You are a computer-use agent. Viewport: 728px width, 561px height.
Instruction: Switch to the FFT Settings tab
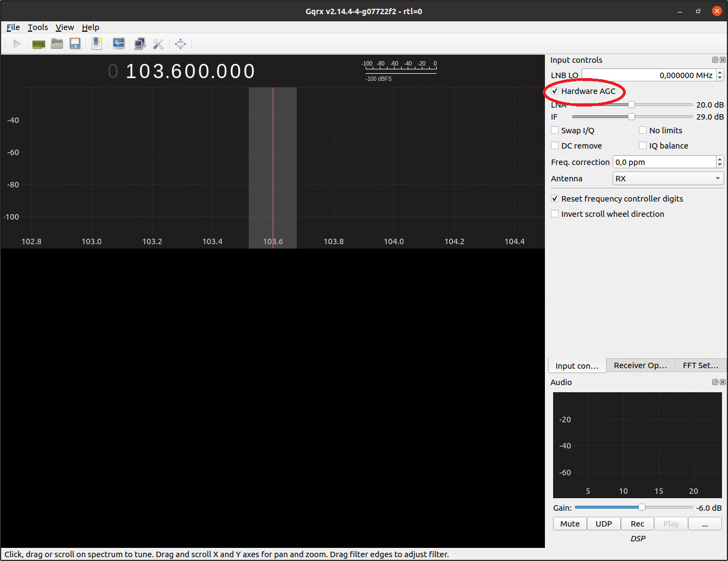(x=701, y=365)
